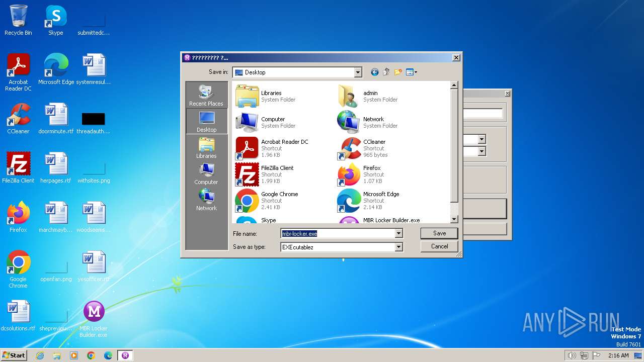Viewport: 644px width, 362px height.
Task: Select admin system folder in file list
Action: tap(367, 96)
